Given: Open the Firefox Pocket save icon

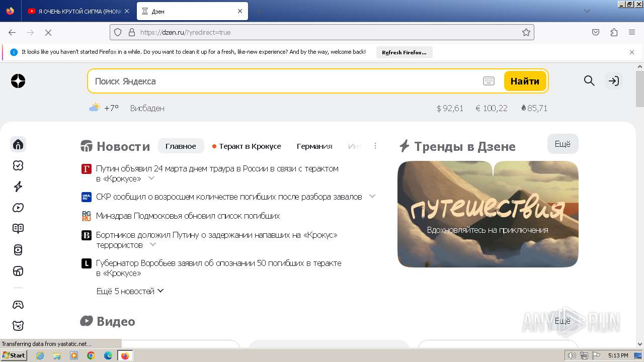Looking at the screenshot, I should tap(596, 32).
